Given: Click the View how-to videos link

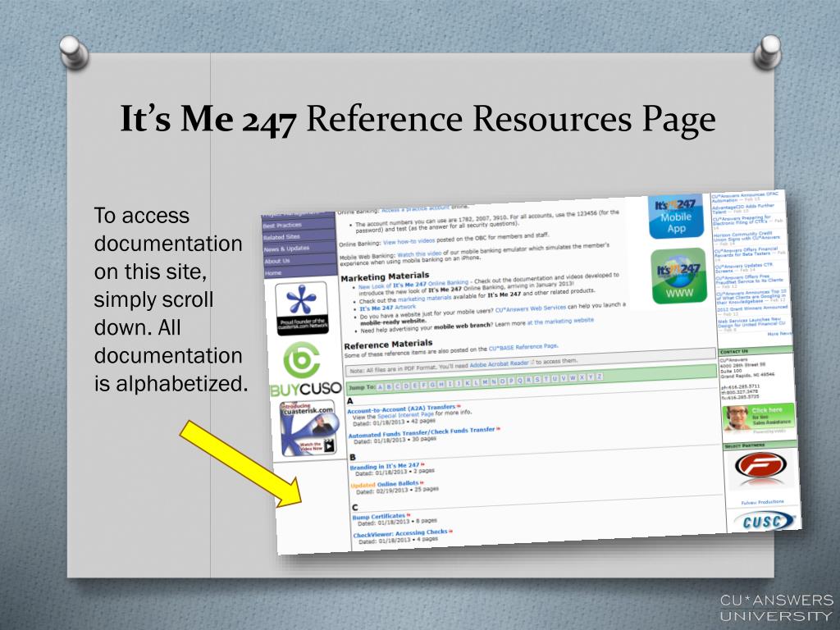Looking at the screenshot, I should pos(409,241).
